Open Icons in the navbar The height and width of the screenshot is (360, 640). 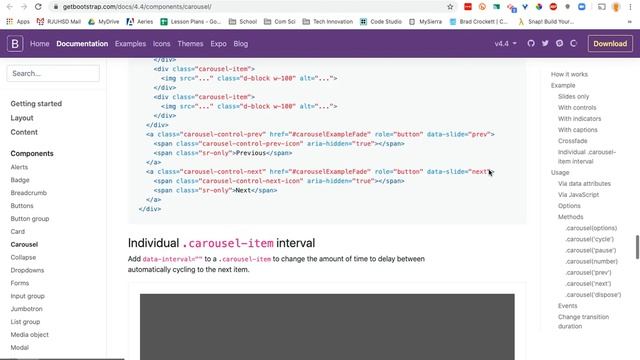(x=162, y=44)
